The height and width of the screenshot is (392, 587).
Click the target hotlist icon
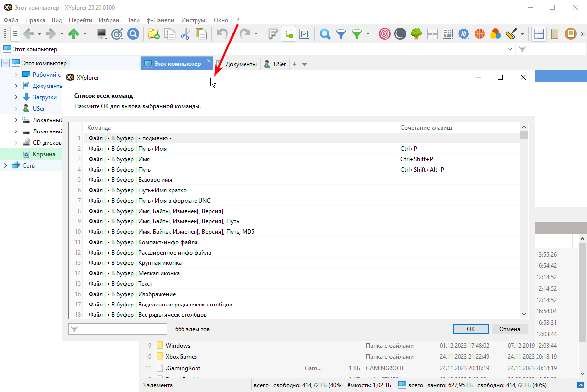[117, 34]
